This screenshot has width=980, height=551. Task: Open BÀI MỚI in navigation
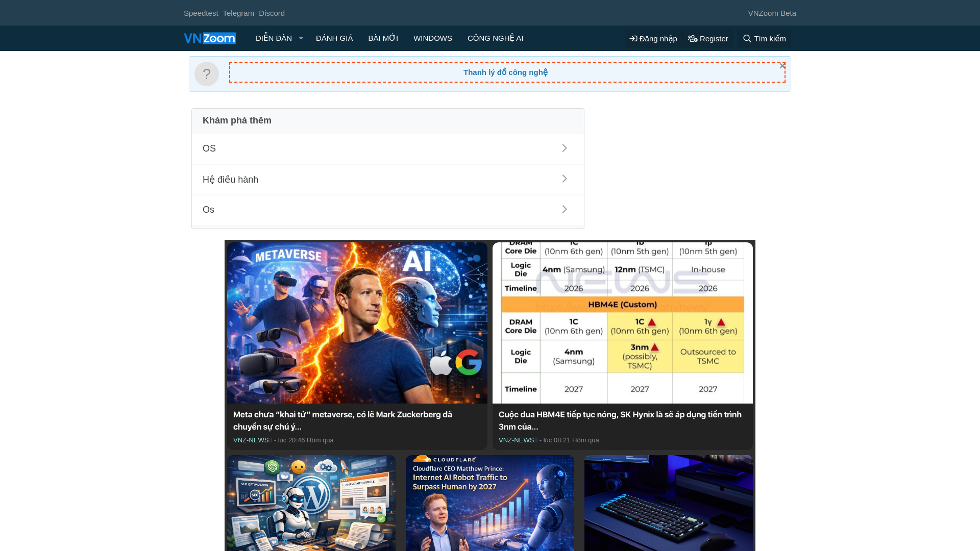[x=383, y=38]
